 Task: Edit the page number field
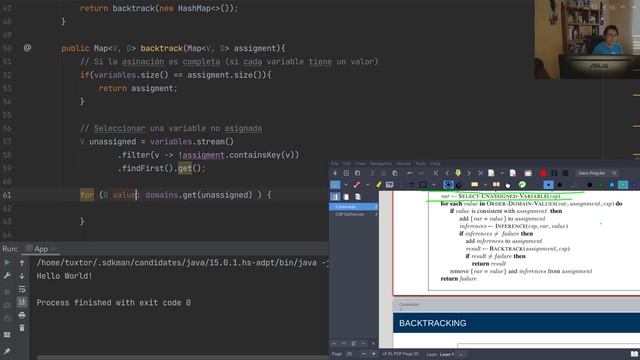351,354
